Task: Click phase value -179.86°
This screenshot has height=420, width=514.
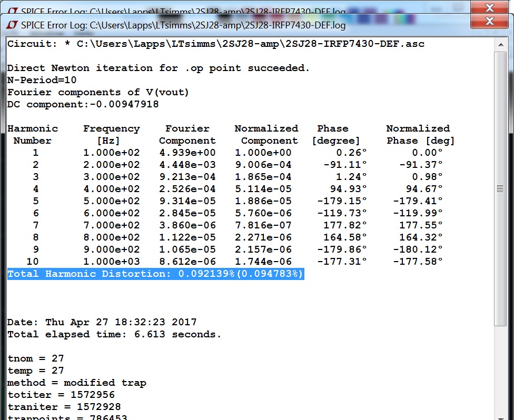Action: coord(342,249)
